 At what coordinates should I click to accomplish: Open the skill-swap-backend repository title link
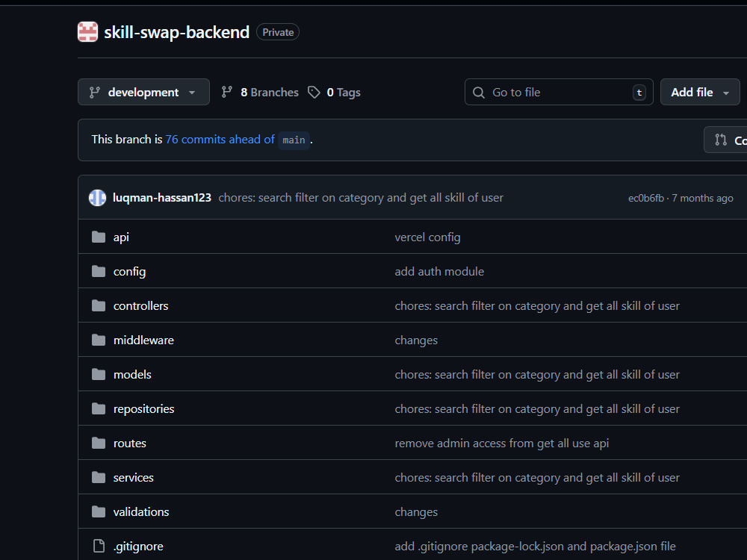(x=176, y=32)
